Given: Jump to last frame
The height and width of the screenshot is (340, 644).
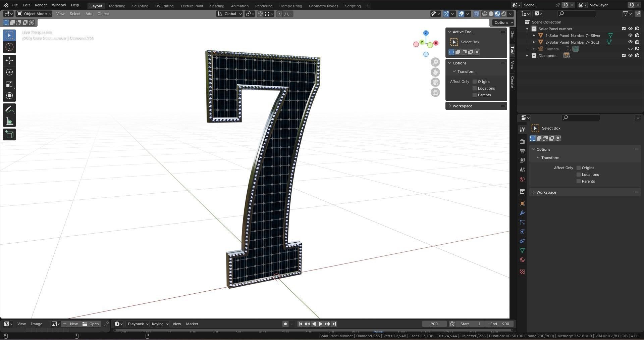Looking at the screenshot, I should (x=334, y=324).
